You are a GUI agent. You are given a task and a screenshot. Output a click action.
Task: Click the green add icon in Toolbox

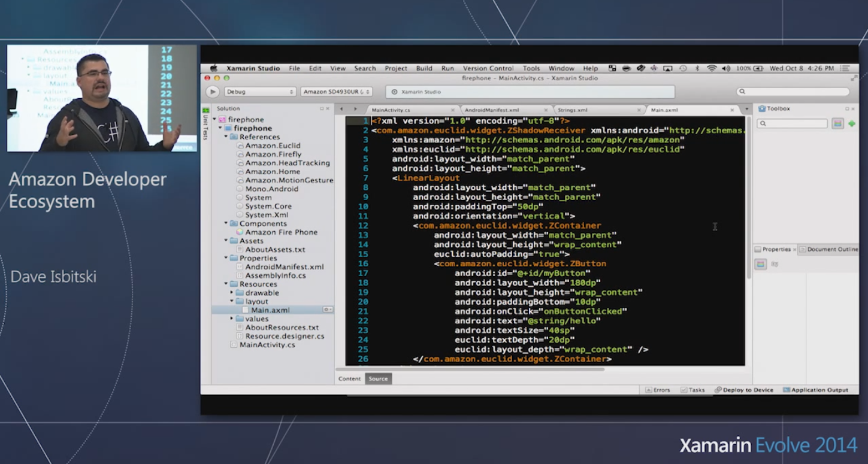tap(852, 123)
